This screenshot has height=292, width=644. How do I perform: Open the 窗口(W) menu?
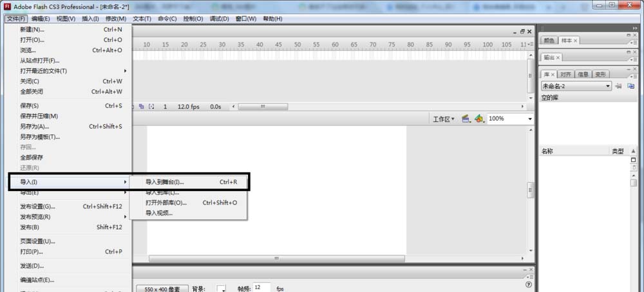click(245, 19)
